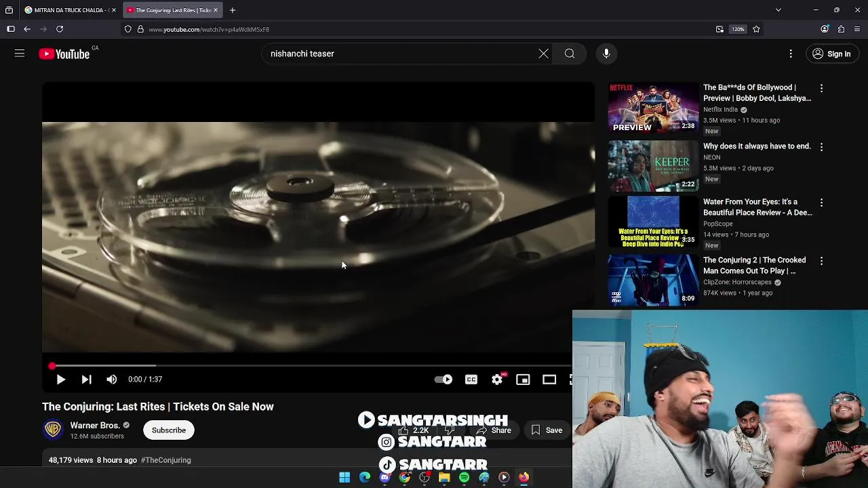Open the Warner Bros. channel avatar

(53, 430)
